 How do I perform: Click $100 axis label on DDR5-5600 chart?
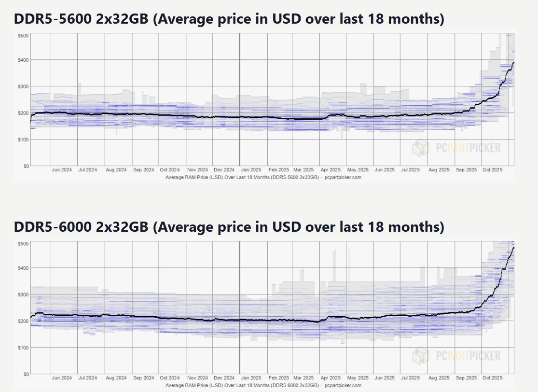pos(23,140)
